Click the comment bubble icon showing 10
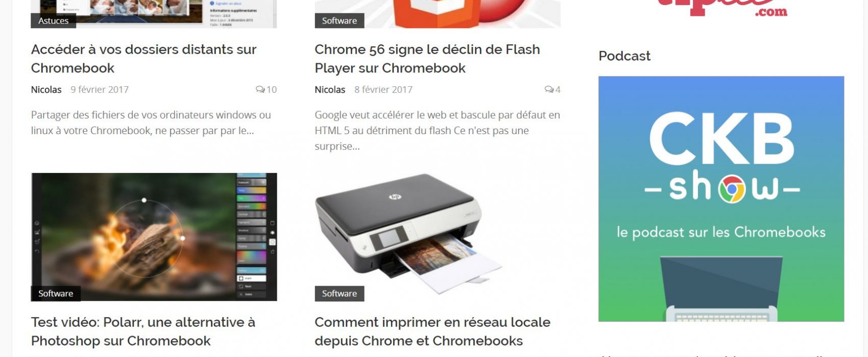Screen dimensions: 868x357 (x=260, y=90)
